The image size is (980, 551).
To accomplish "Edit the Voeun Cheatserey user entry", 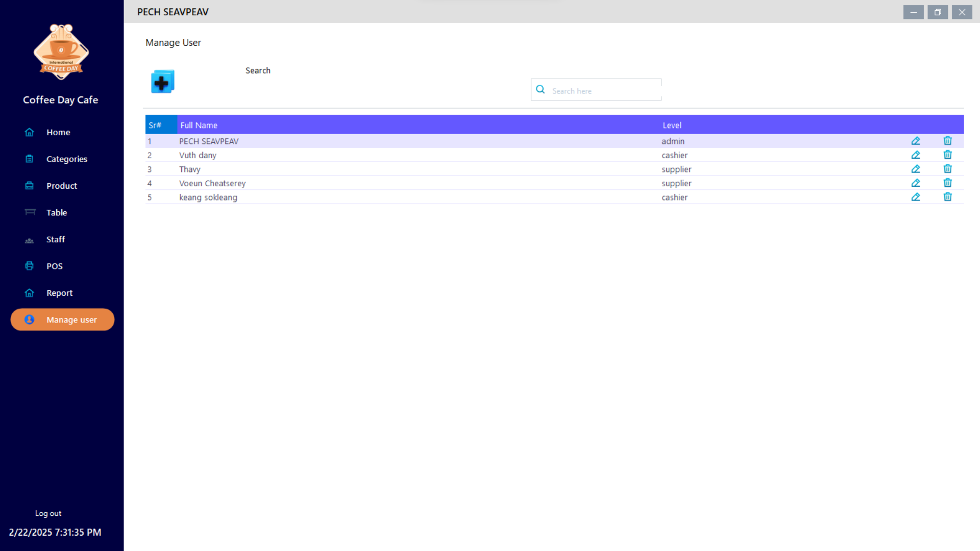I will pyautogui.click(x=916, y=183).
